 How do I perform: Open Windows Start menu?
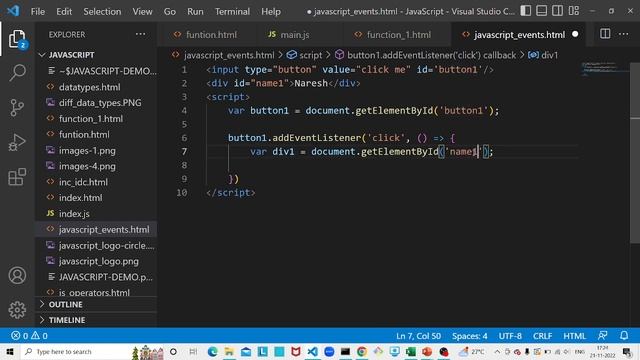click(x=10, y=351)
